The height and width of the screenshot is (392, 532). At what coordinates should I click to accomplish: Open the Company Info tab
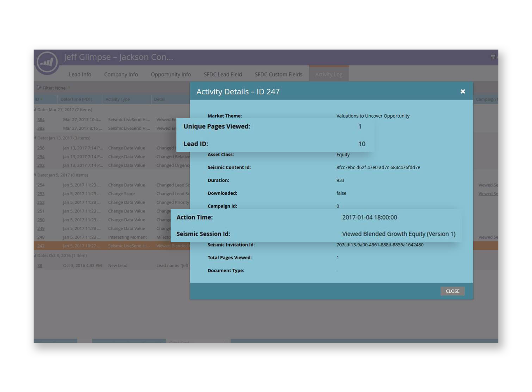click(121, 74)
